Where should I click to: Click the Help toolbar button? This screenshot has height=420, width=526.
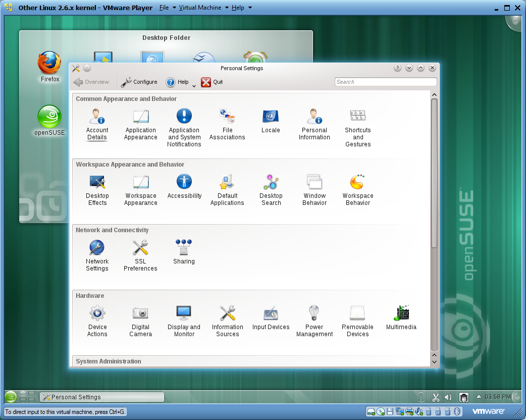point(178,82)
